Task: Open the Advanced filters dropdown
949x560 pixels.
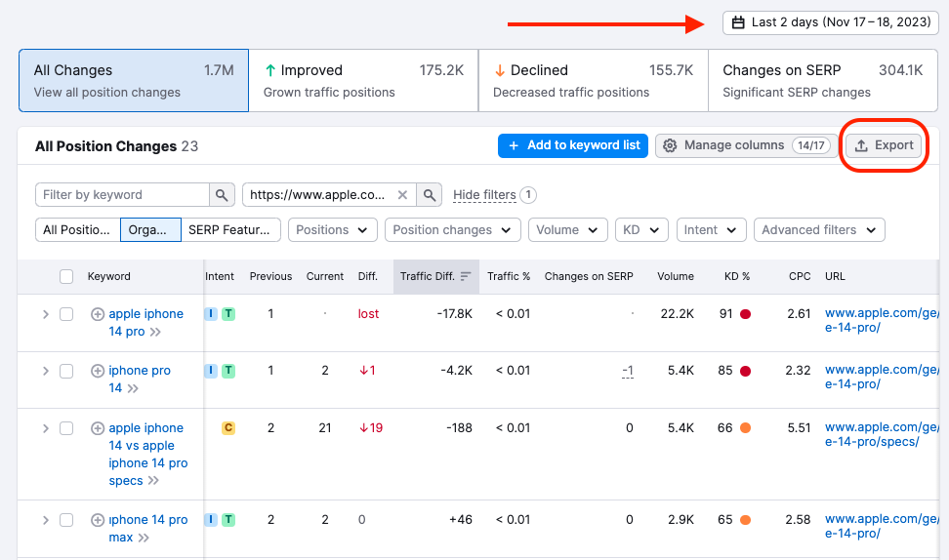Action: 819,230
